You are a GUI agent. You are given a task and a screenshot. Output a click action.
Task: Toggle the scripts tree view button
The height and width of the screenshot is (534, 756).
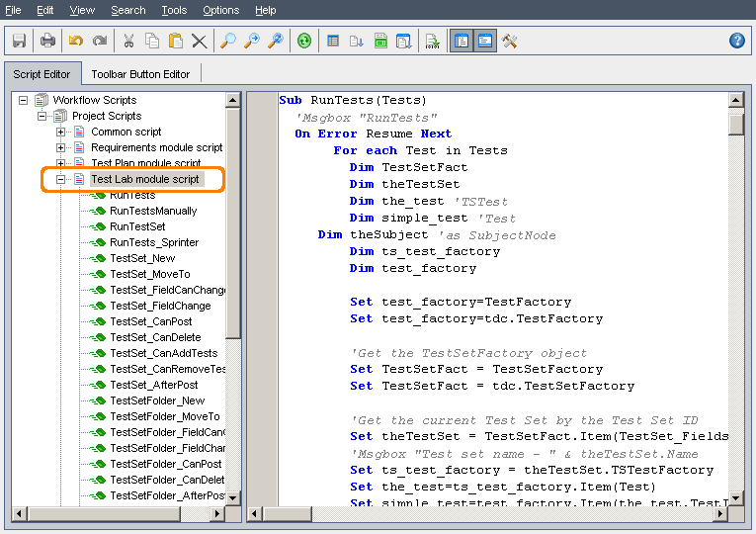click(x=462, y=41)
